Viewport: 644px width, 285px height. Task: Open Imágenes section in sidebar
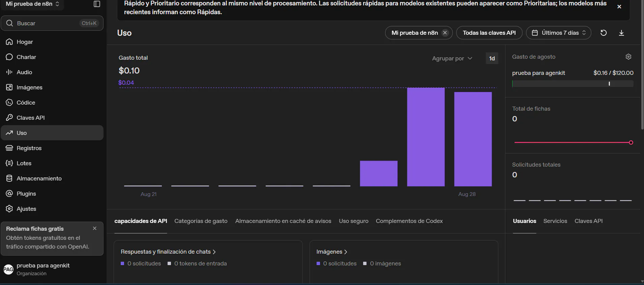point(52,87)
